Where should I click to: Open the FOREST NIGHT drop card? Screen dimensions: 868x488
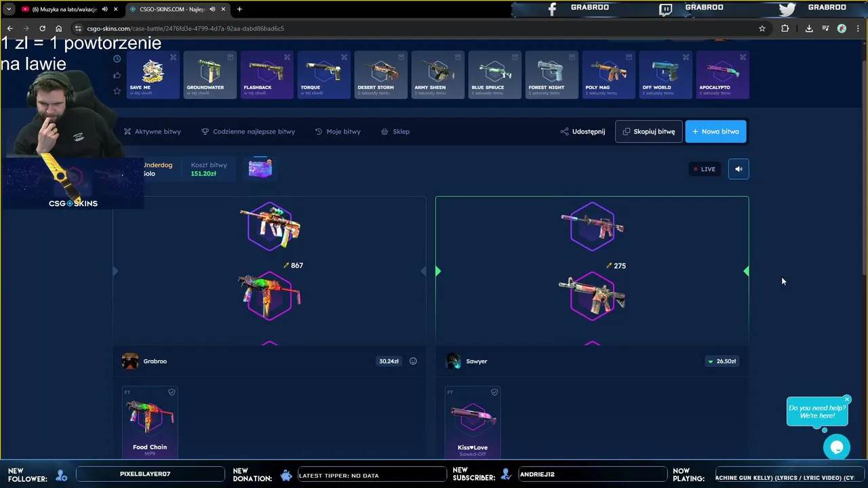(x=552, y=75)
